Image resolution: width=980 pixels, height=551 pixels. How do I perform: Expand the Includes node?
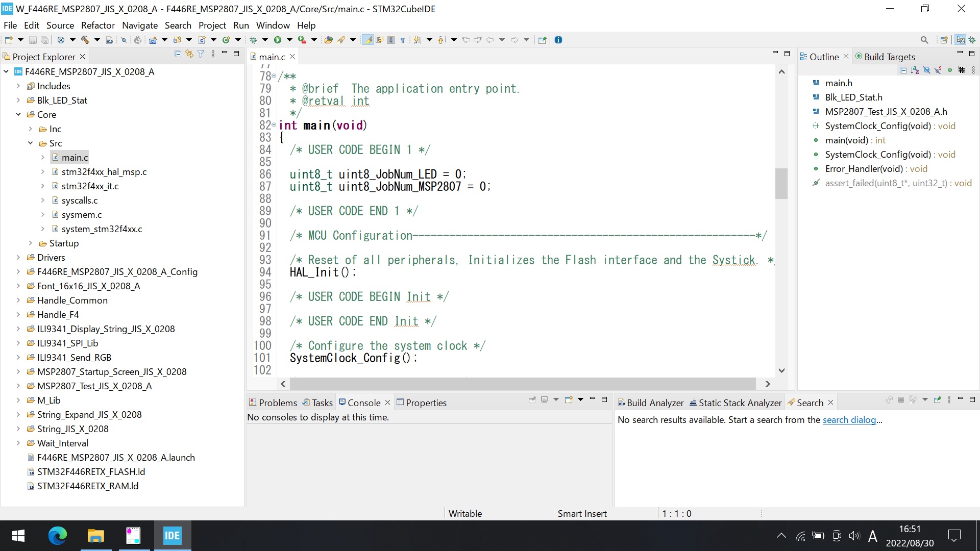click(18, 86)
